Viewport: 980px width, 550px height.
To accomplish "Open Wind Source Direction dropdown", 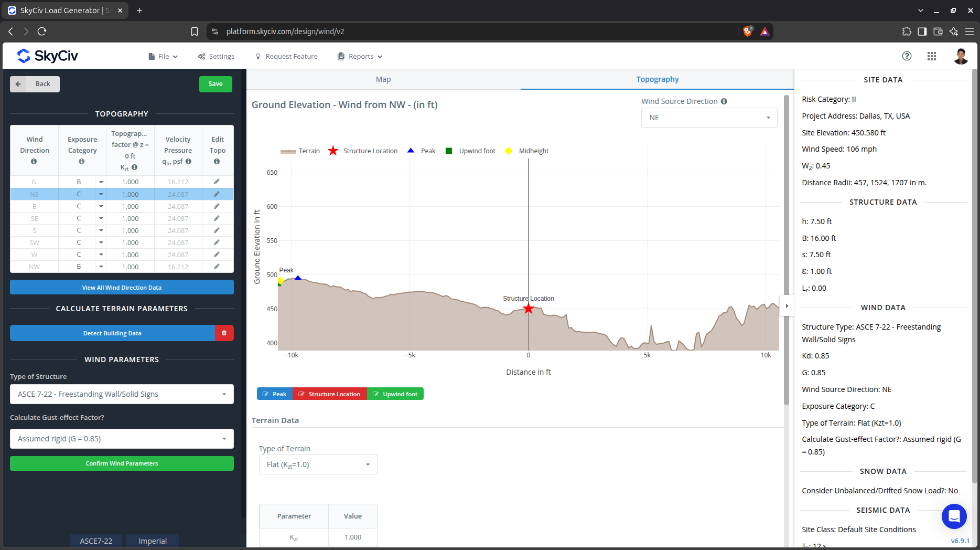I will [x=709, y=118].
